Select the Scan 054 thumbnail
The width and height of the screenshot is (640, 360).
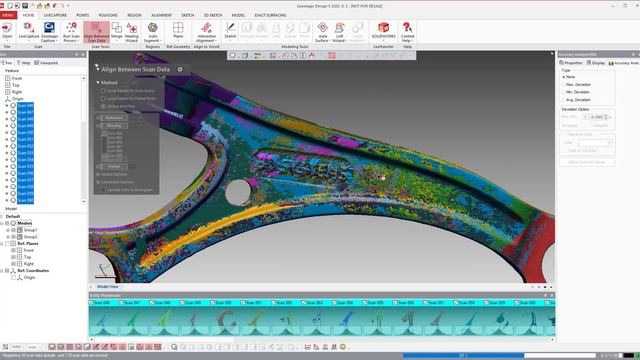347,318
